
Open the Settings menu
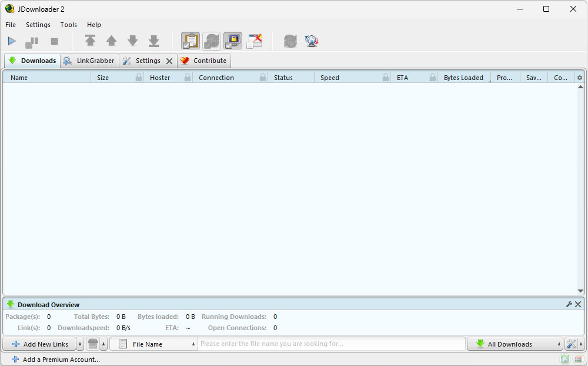click(38, 25)
